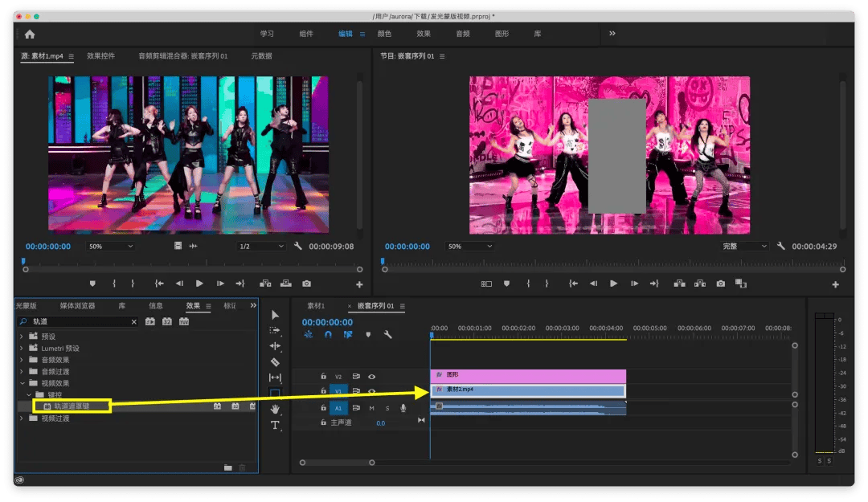Toggle Snap magnet in timeline

pos(328,334)
